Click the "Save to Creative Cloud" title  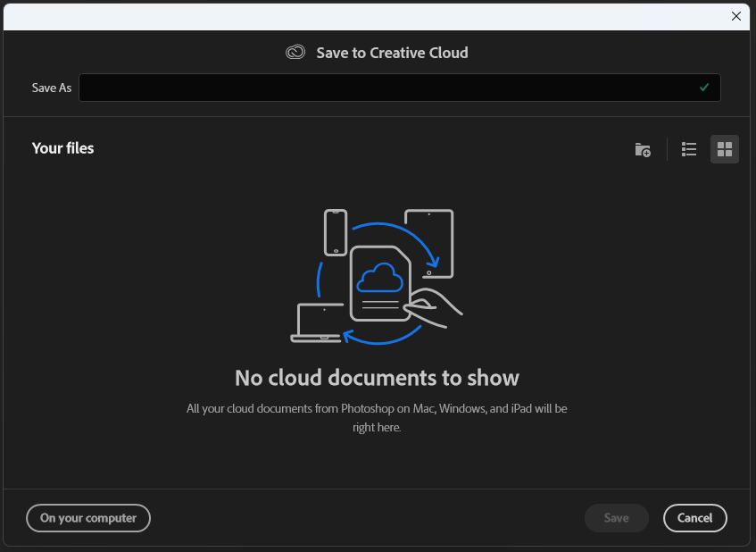point(392,53)
